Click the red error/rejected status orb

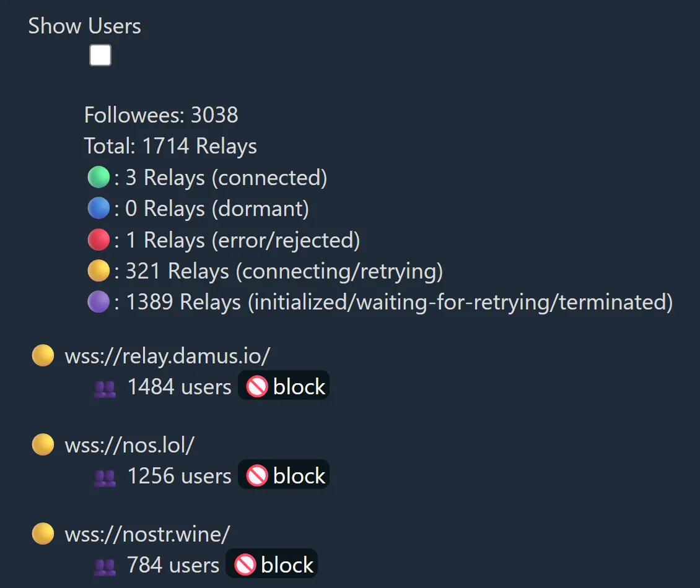[98, 240]
